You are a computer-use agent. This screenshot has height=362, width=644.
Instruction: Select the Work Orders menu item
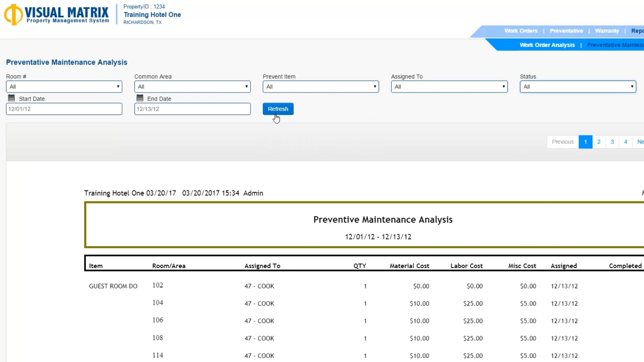[x=521, y=31]
